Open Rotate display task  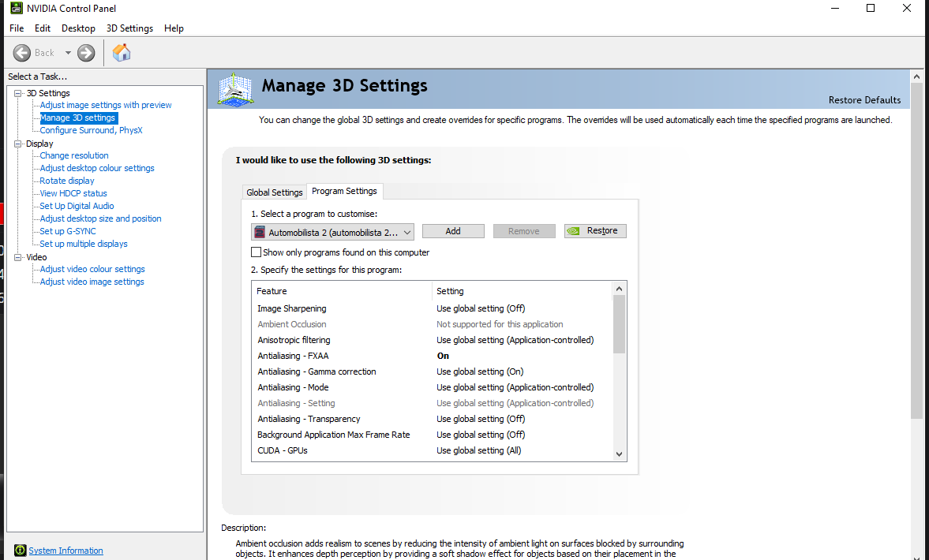(x=67, y=181)
